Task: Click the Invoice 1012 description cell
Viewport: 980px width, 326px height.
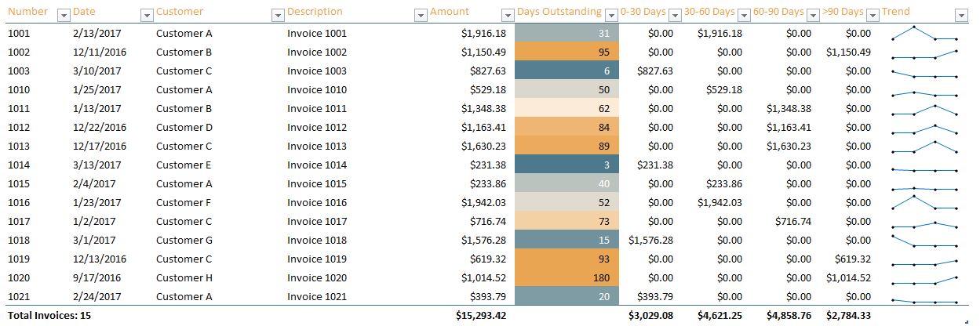Action: 317,128
